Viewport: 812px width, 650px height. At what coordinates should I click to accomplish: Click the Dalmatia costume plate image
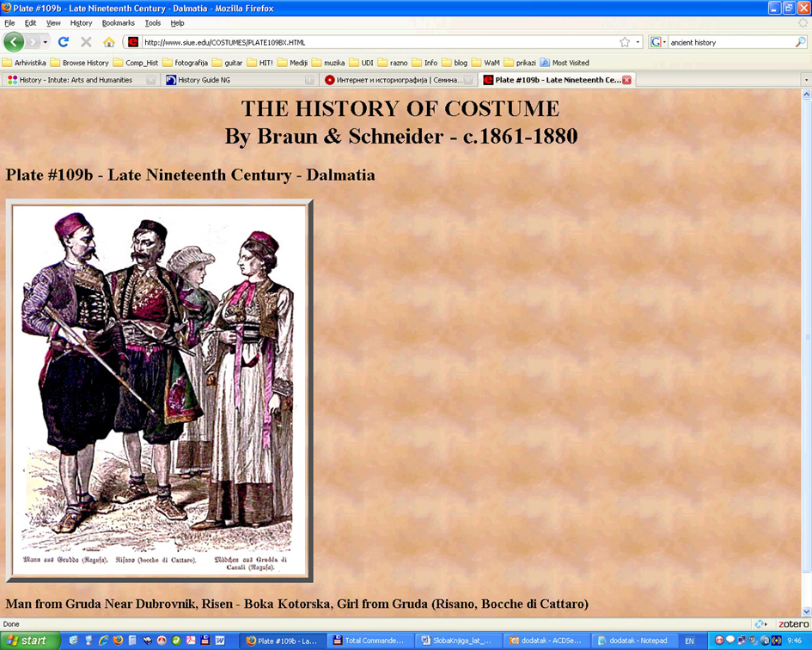[159, 391]
